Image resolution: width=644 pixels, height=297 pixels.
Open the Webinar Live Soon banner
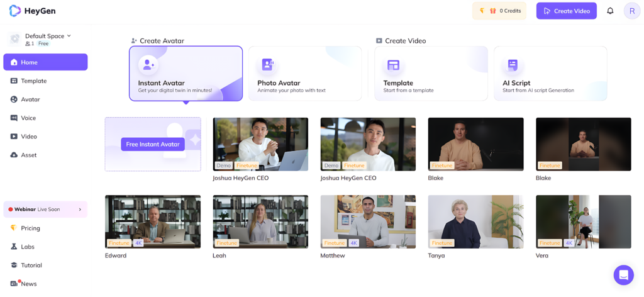click(45, 210)
